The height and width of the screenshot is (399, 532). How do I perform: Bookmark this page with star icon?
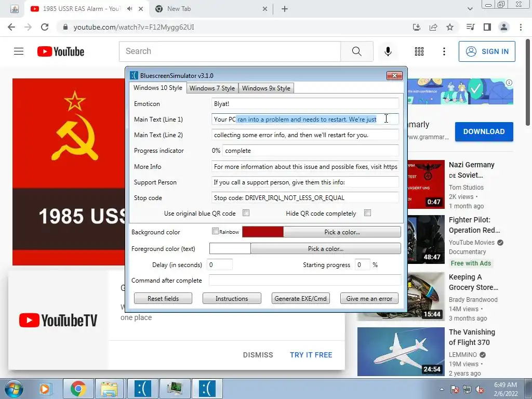coord(450,27)
